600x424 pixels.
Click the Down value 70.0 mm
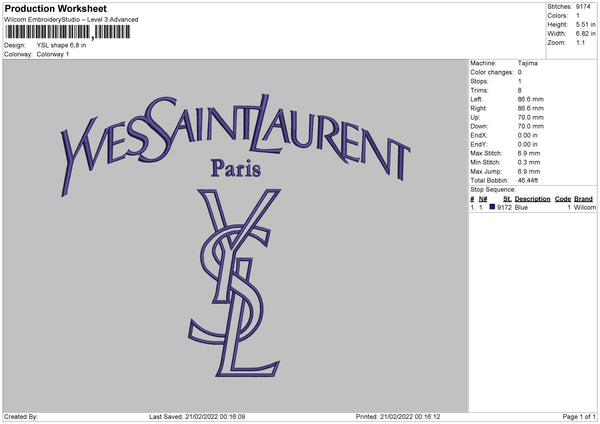(531, 126)
